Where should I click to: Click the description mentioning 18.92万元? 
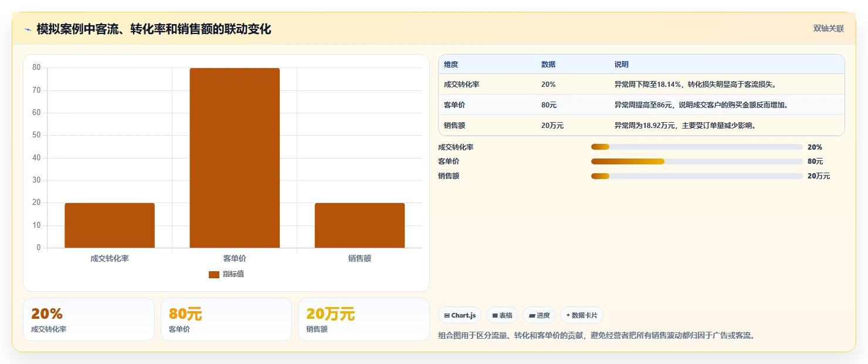[687, 125]
